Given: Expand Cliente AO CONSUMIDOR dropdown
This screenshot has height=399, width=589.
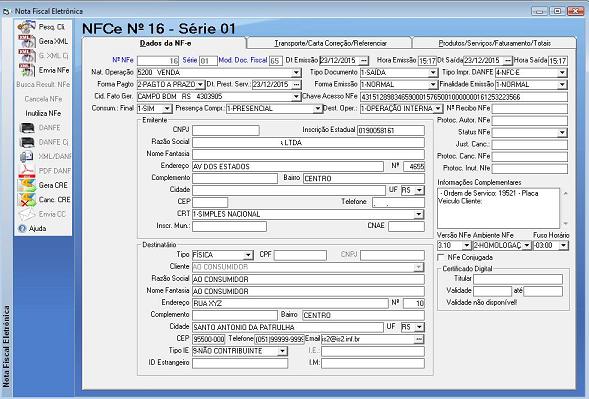Looking at the screenshot, I should pos(418,267).
